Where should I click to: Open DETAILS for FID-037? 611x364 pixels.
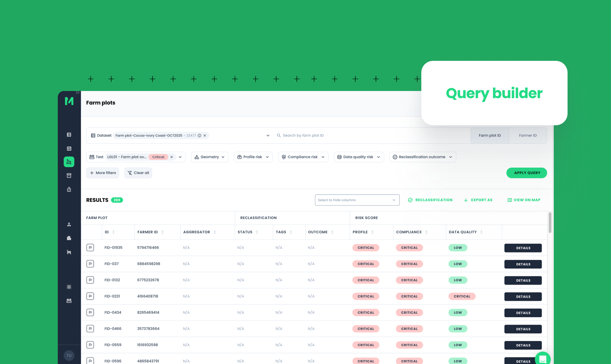523,264
